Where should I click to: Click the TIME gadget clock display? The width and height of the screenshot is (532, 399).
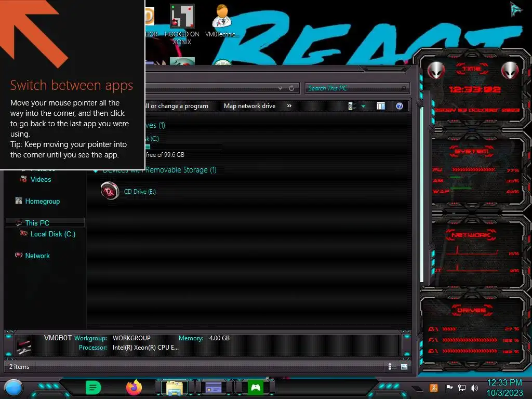click(474, 89)
